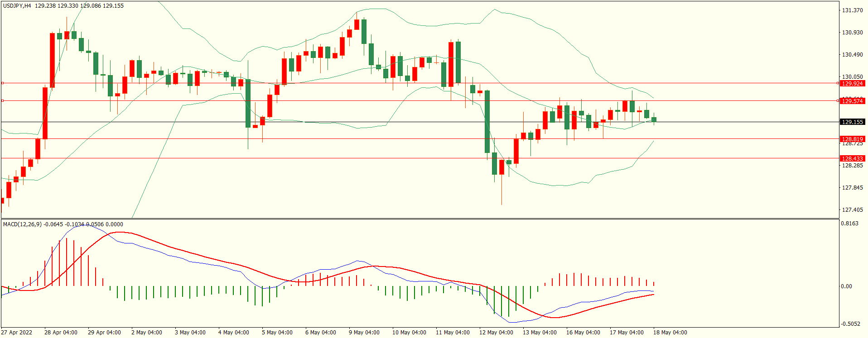
Task: Click the 131.370 price axis value
Action: (852, 10)
